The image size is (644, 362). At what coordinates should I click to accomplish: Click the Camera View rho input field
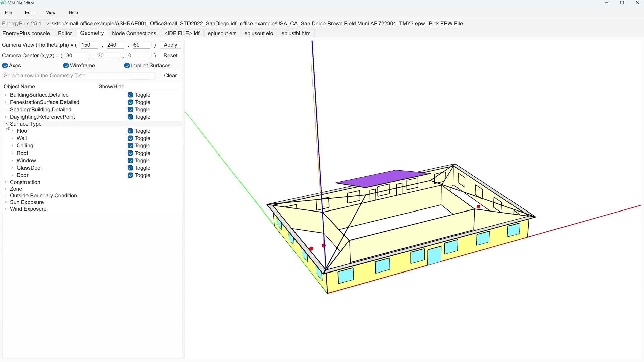[x=89, y=45]
